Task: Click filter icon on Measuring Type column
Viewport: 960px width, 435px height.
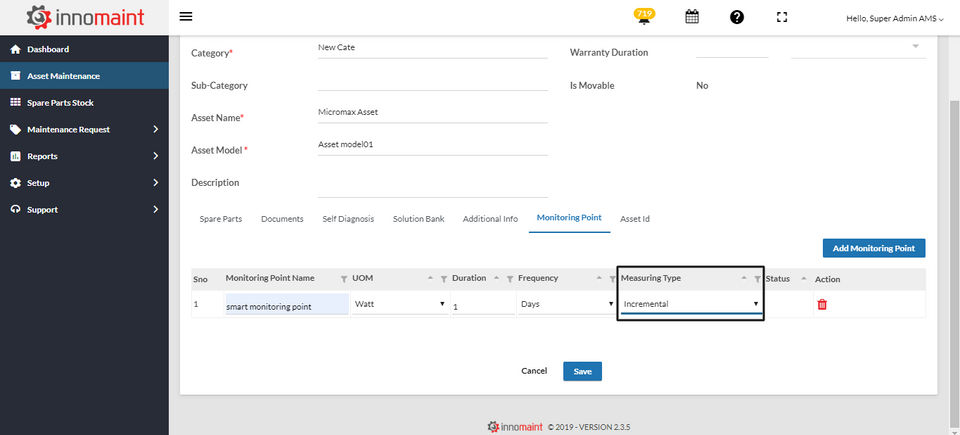Action: [757, 278]
